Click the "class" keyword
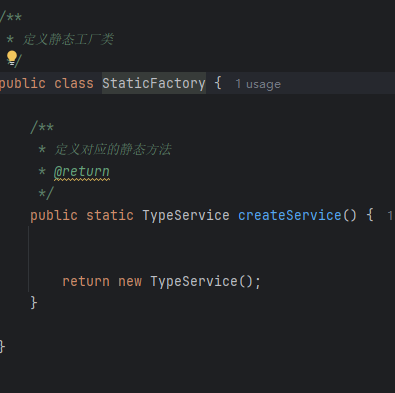 coord(74,83)
